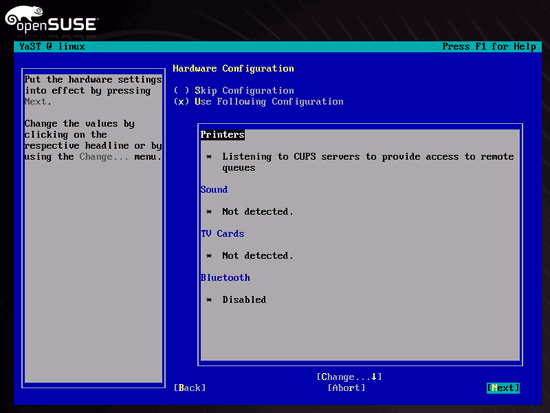Click the YaST @ linux title
550x413 pixels.
click(x=52, y=46)
